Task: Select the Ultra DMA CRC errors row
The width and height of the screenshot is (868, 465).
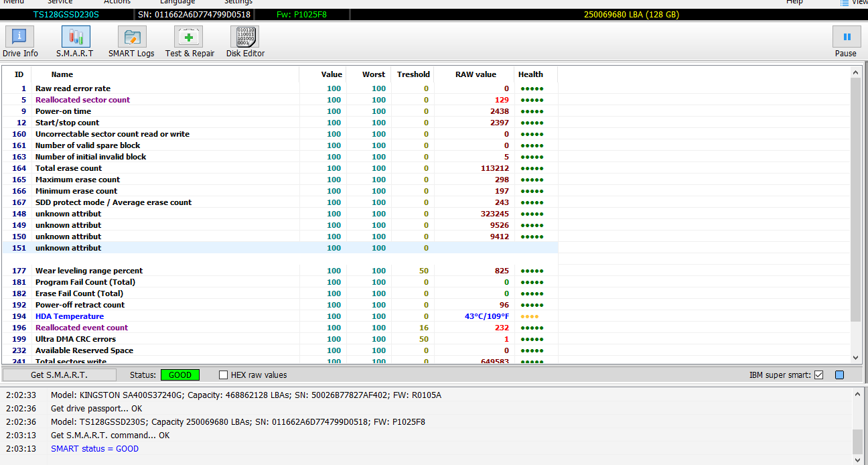Action: [x=280, y=339]
